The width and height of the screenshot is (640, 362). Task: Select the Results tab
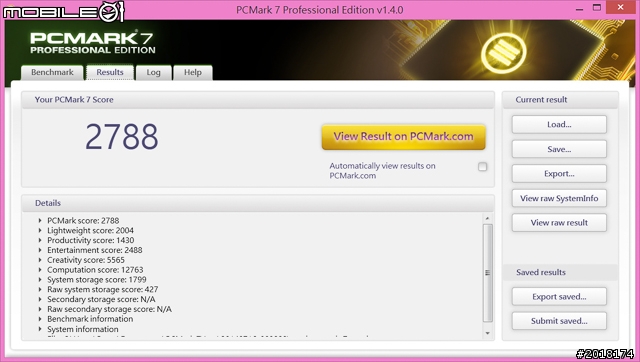[110, 72]
